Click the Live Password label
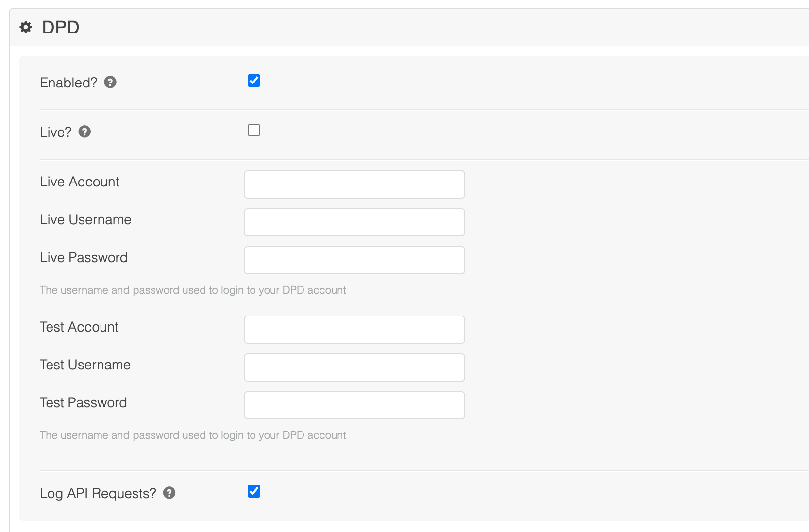Image resolution: width=809 pixels, height=532 pixels. [x=84, y=257]
